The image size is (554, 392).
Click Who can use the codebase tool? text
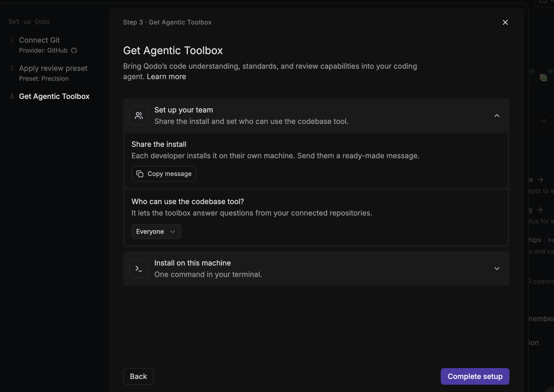point(188,202)
